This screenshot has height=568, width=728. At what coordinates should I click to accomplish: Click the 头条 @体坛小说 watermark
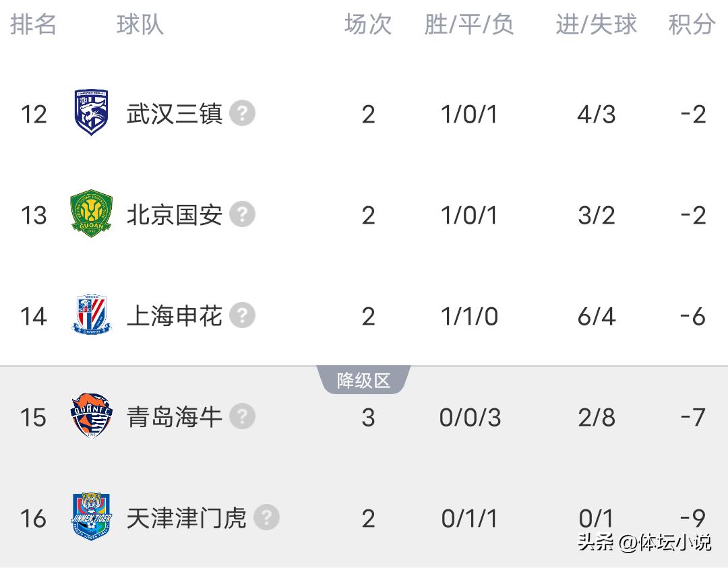coord(644,542)
